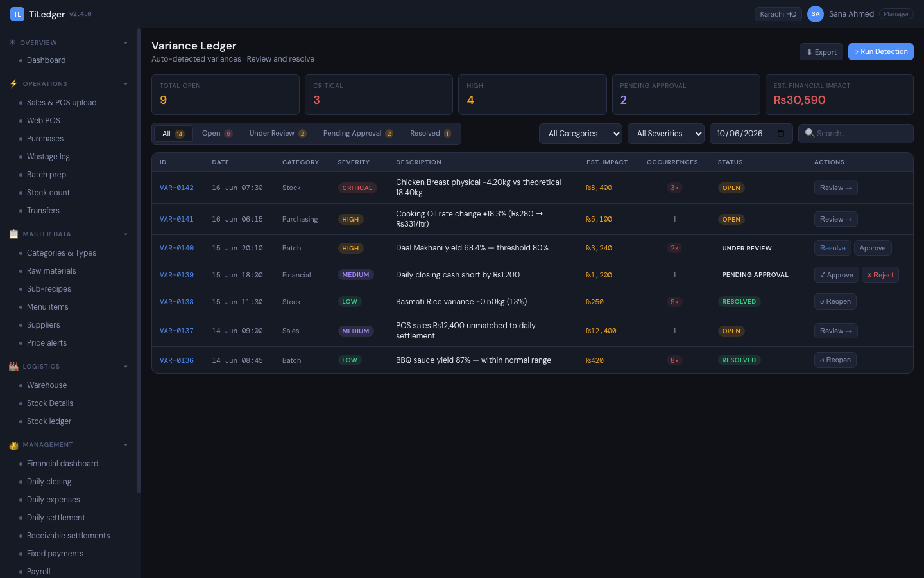Image resolution: width=924 pixels, height=578 pixels.
Task: Switch to the Under Review tab
Action: (x=278, y=134)
